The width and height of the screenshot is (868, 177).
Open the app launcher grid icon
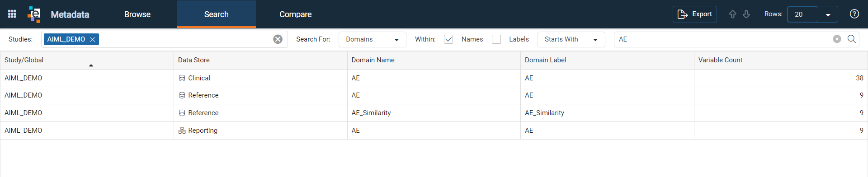coord(12,14)
